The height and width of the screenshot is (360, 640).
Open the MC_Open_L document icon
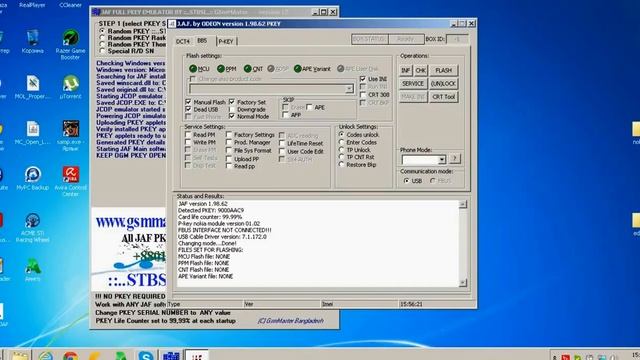[33, 132]
